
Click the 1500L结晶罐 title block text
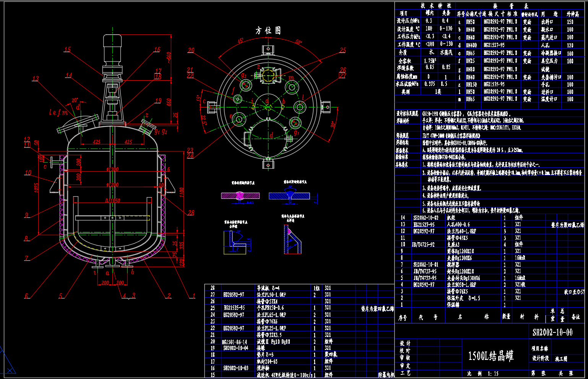click(x=491, y=356)
